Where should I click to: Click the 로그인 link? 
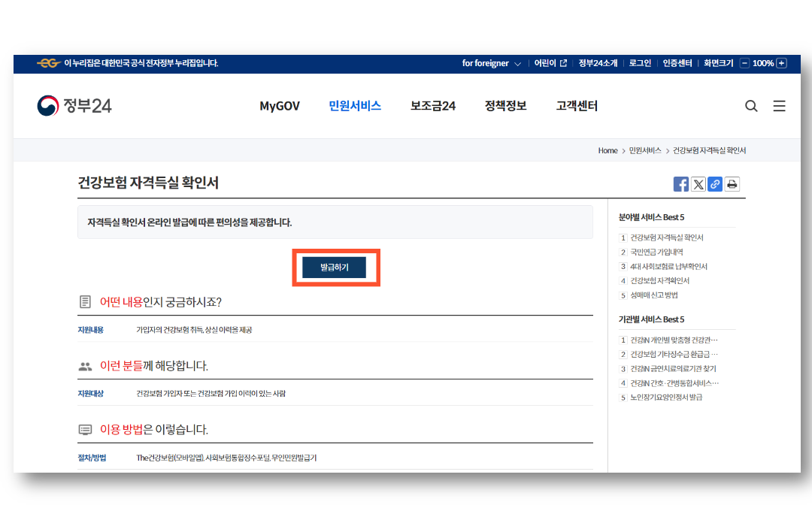coord(639,63)
